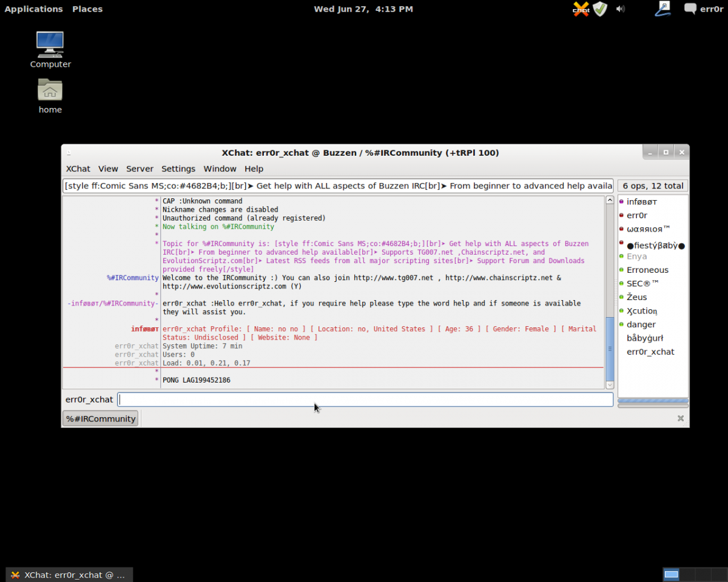
Task: Click the message text input box
Action: [365, 400]
